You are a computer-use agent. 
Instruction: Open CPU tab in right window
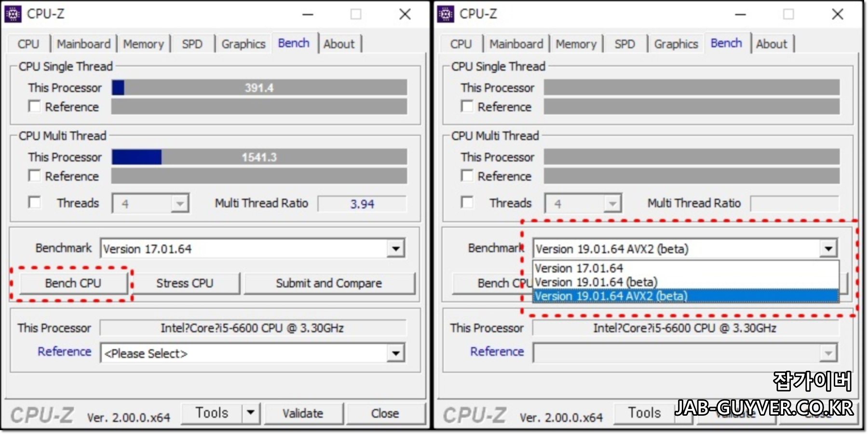[x=461, y=44]
